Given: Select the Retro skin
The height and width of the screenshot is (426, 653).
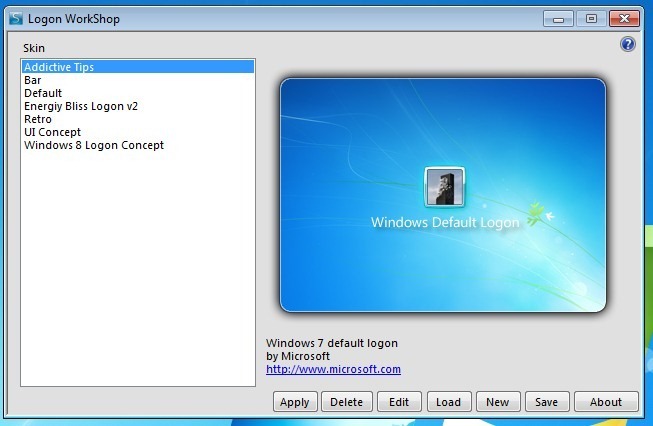Looking at the screenshot, I should (138, 119).
